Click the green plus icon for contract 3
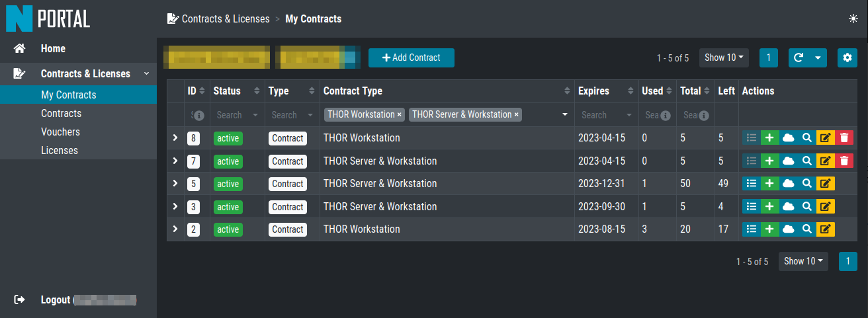868x318 pixels. click(769, 207)
